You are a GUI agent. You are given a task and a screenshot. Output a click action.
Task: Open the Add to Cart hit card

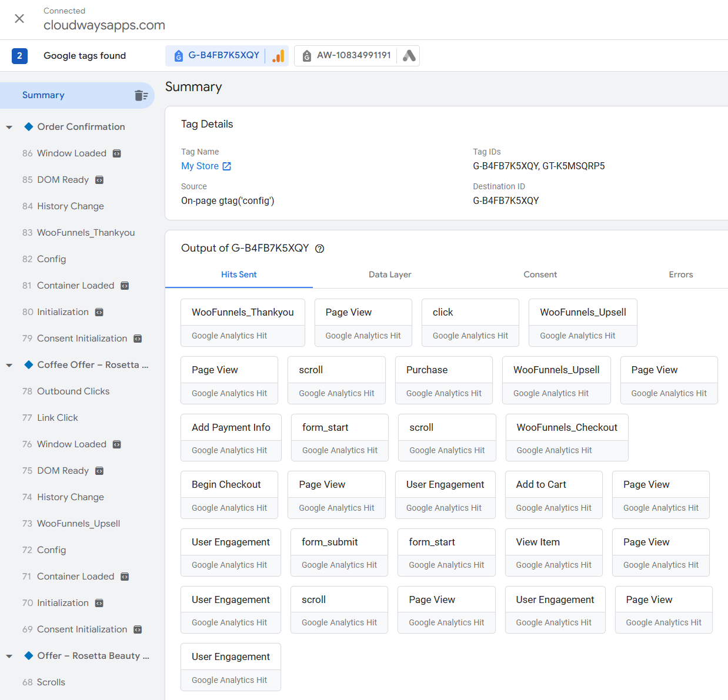point(554,495)
